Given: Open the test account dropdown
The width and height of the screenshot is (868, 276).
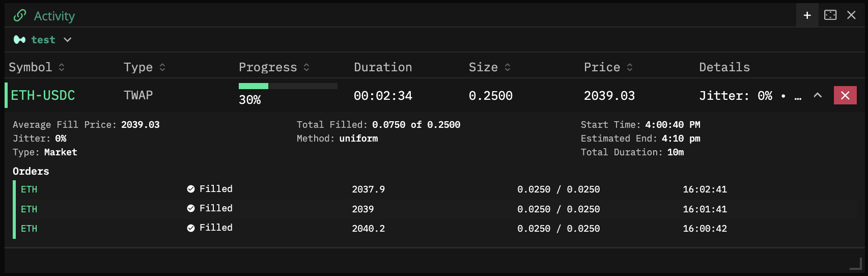Looking at the screenshot, I should click(x=67, y=40).
